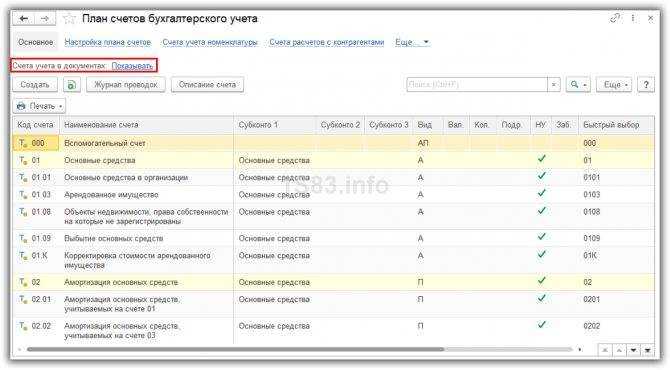Toggle НУ checkmark for account 01.09
Viewport: 670px width, 370px height.
click(x=541, y=237)
